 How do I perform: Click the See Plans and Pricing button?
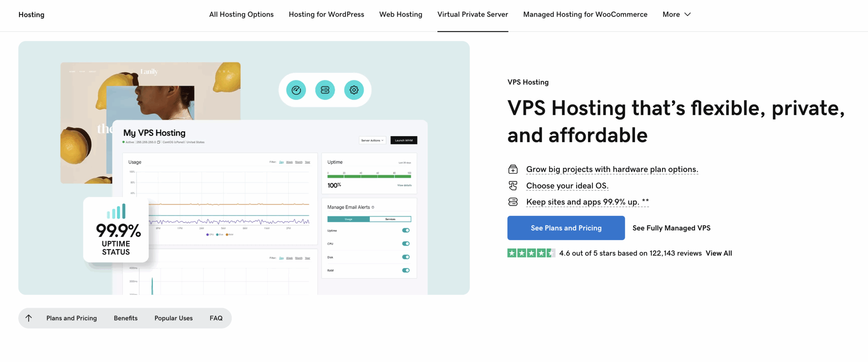pyautogui.click(x=566, y=228)
